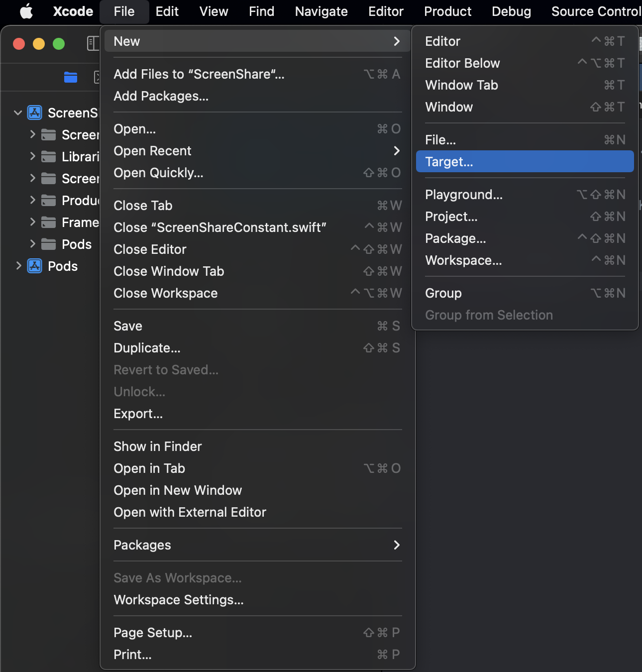
Task: Open the Edit menu
Action: tap(167, 11)
